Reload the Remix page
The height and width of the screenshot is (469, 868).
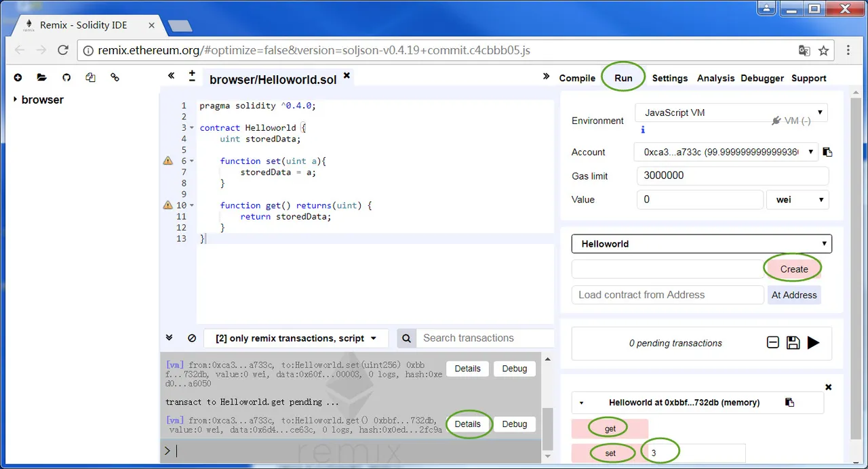pos(63,50)
